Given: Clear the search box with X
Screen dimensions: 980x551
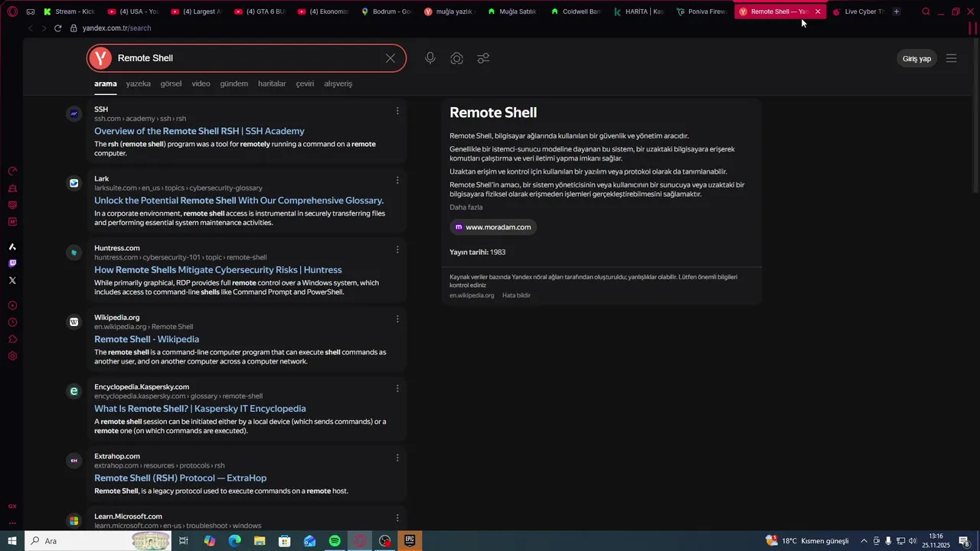Looking at the screenshot, I should [x=390, y=58].
